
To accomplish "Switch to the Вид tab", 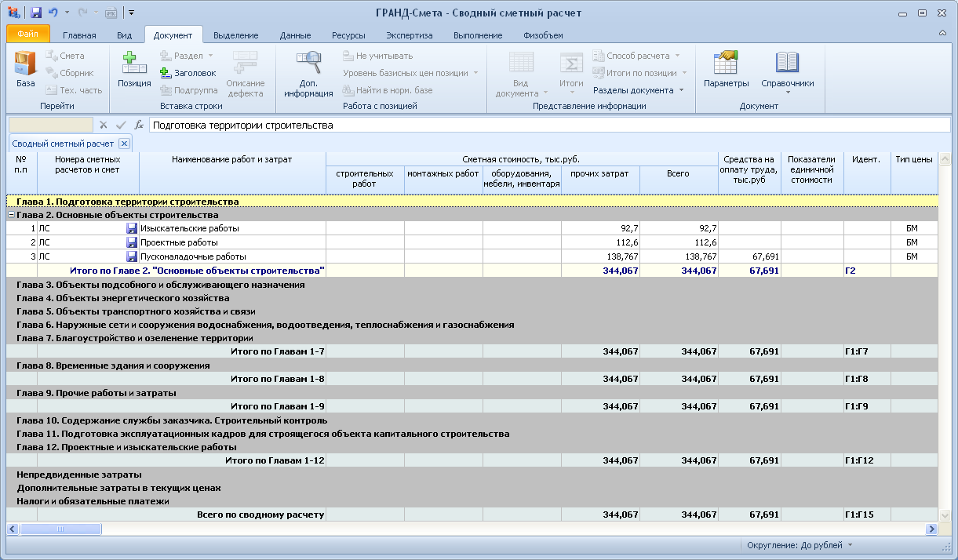I will pyautogui.click(x=124, y=35).
